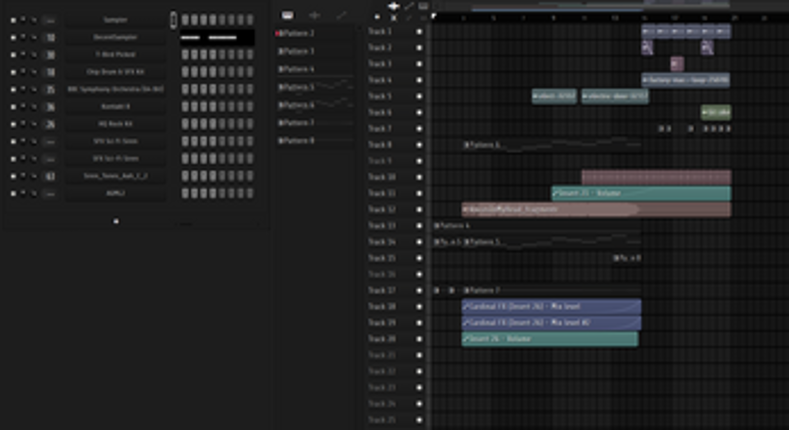
Task: Click the X icon above Track 1
Action: tap(393, 18)
